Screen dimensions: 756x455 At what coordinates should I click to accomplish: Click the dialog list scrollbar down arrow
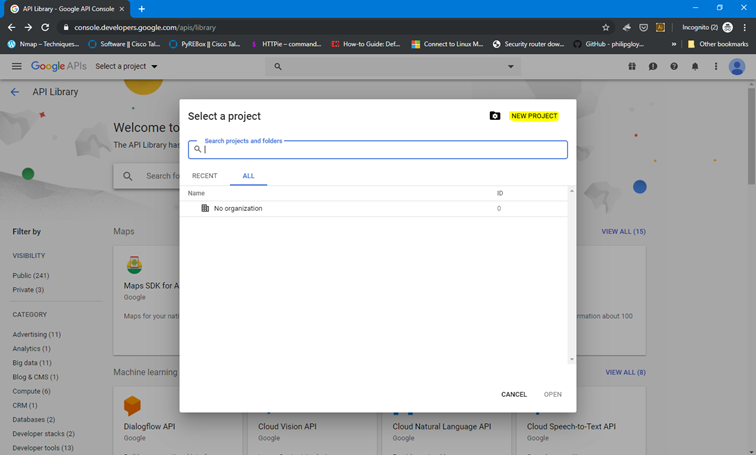point(572,359)
